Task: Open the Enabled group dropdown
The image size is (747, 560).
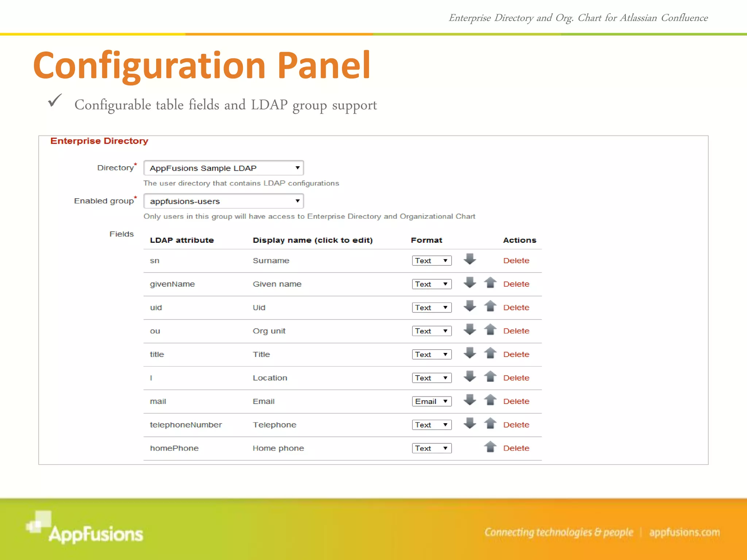Action: tap(224, 201)
